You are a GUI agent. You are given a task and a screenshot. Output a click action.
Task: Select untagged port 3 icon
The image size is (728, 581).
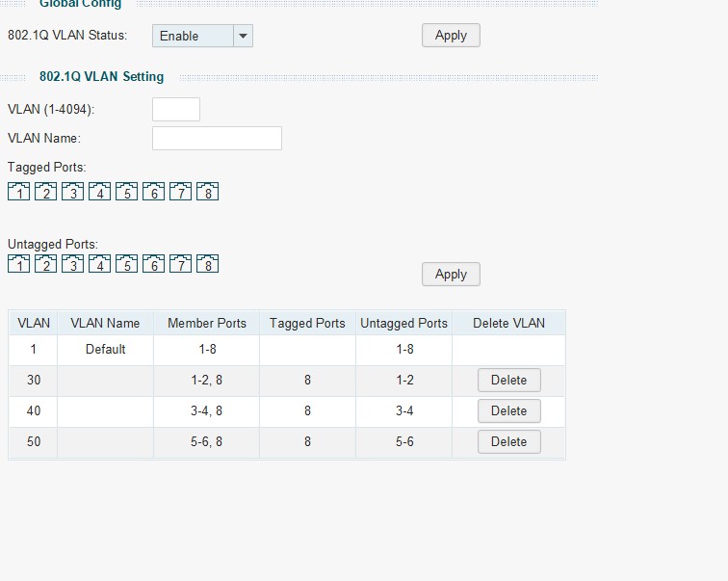coord(72,263)
